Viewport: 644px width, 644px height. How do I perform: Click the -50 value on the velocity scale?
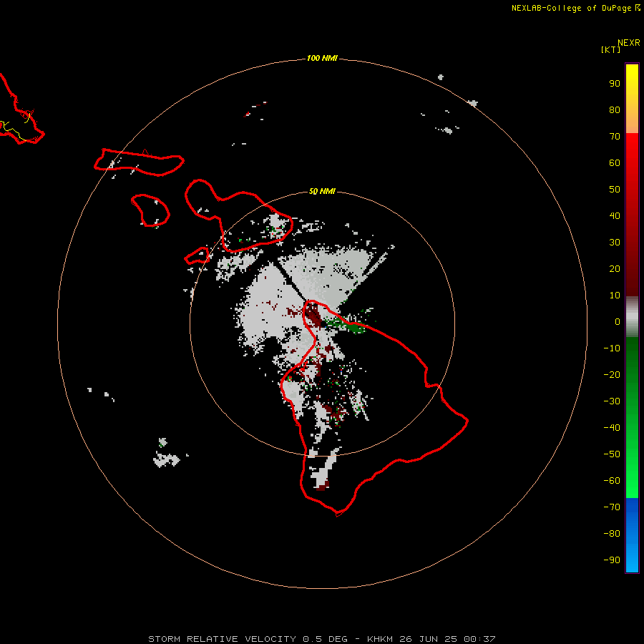[612, 454]
